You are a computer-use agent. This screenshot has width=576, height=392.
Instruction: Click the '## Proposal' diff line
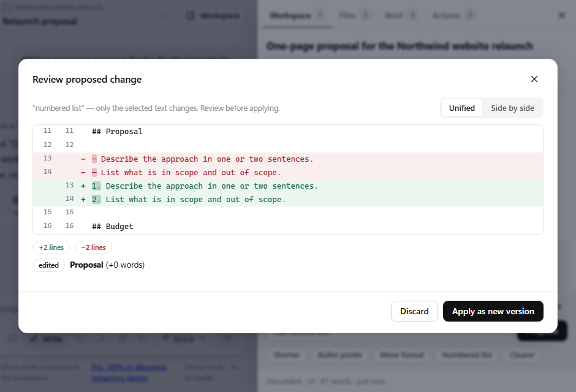tap(287, 132)
